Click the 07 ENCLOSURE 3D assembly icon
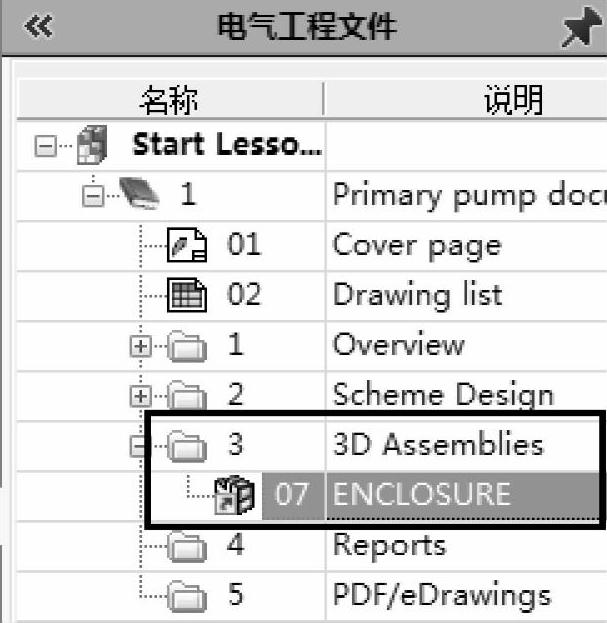Screen dimensions: 607x623 233,495
